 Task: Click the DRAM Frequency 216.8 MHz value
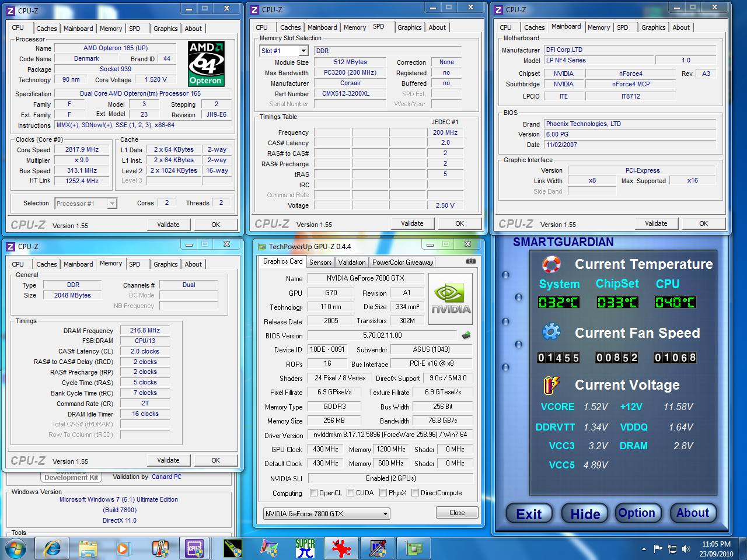[145, 330]
